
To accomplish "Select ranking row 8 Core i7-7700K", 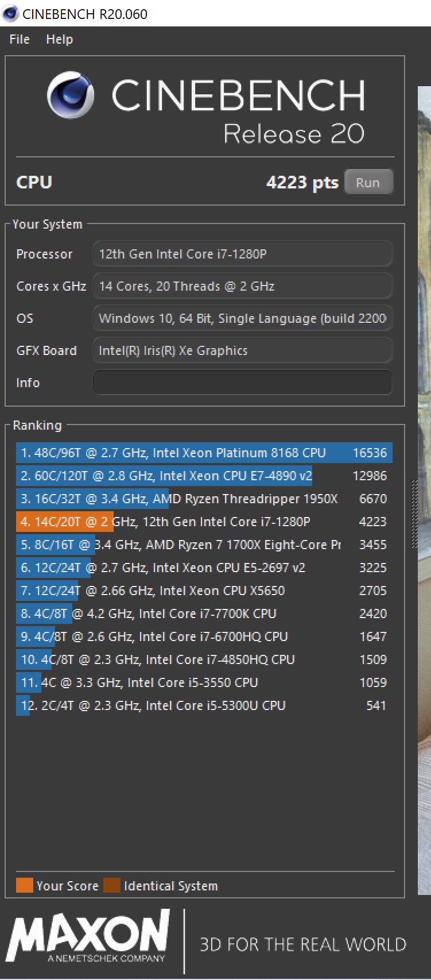I will coord(204,614).
